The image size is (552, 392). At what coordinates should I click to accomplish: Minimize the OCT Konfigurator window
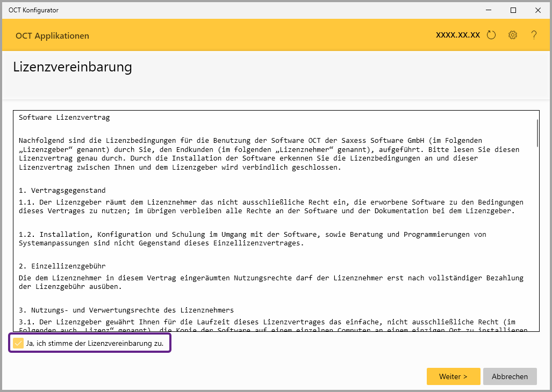click(489, 10)
